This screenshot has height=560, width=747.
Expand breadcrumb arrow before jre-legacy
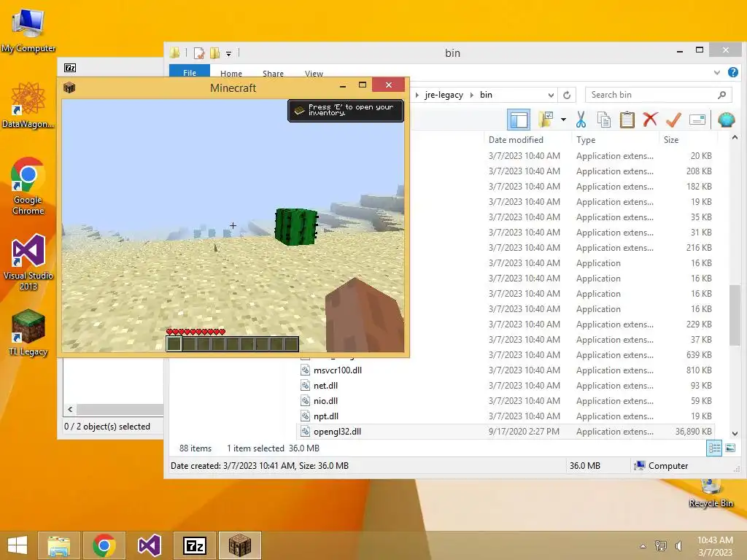click(417, 95)
